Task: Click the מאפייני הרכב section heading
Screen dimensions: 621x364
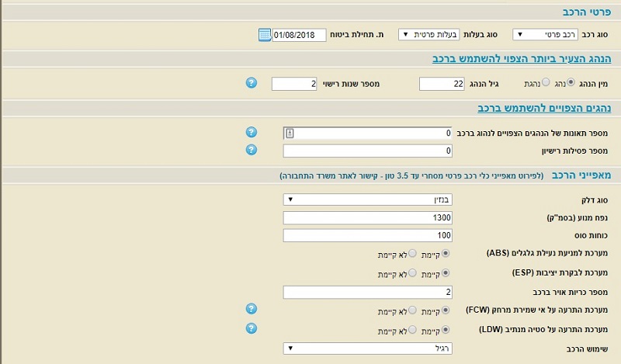Action: click(x=581, y=175)
